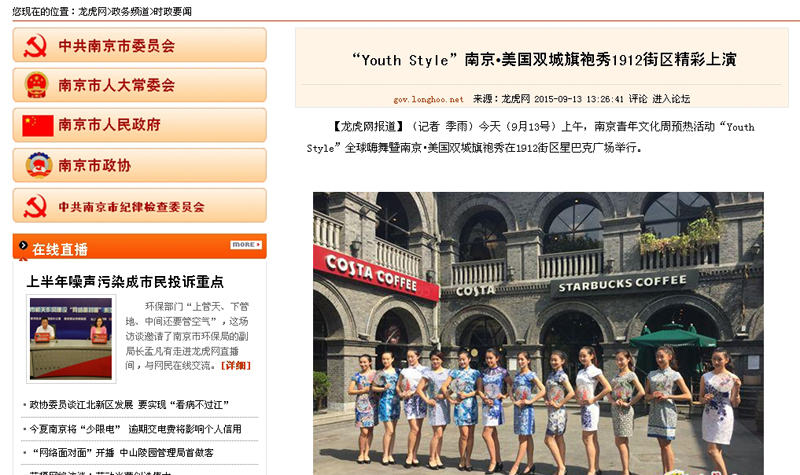Click the Chinese flag icon beside 南京市人民政府
800x475 pixels.
point(37,125)
